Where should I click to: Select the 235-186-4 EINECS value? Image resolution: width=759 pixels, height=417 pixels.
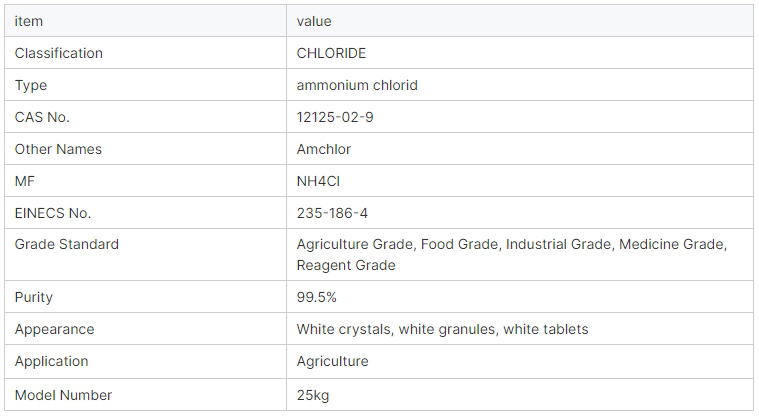tap(332, 213)
